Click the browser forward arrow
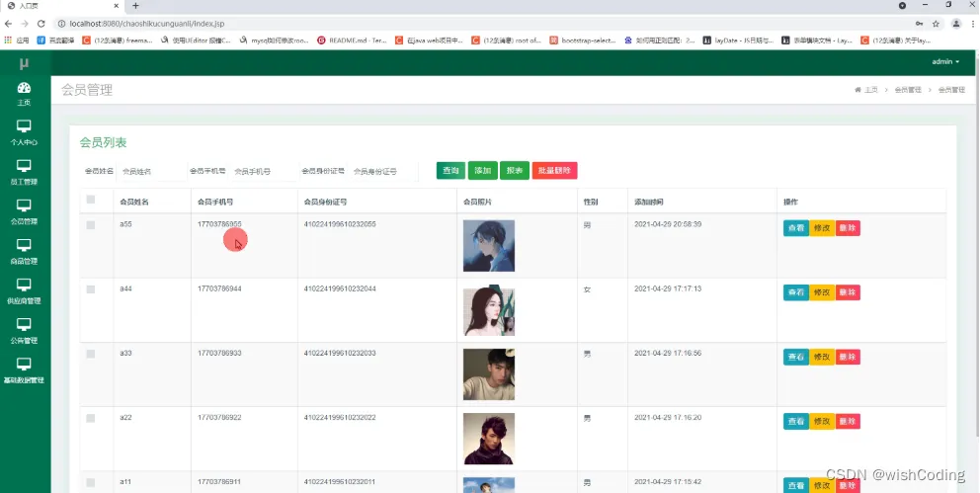This screenshot has height=493, width=980. [x=25, y=24]
